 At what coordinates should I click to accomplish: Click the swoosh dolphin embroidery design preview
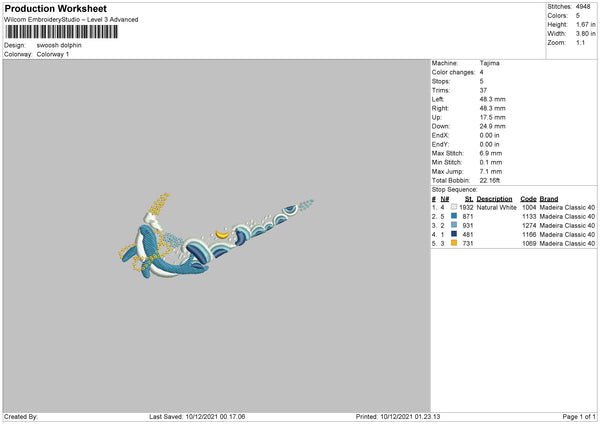[216, 235]
